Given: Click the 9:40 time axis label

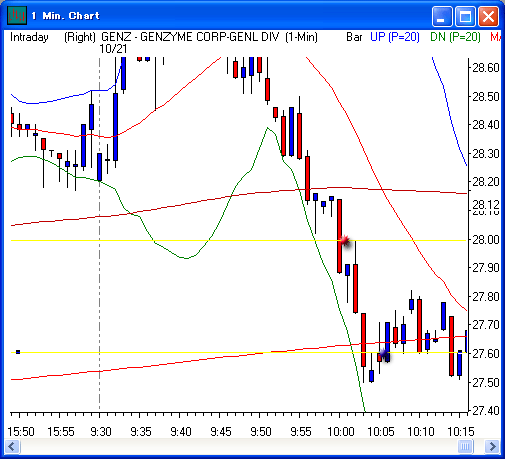Looking at the screenshot, I should (x=181, y=432).
